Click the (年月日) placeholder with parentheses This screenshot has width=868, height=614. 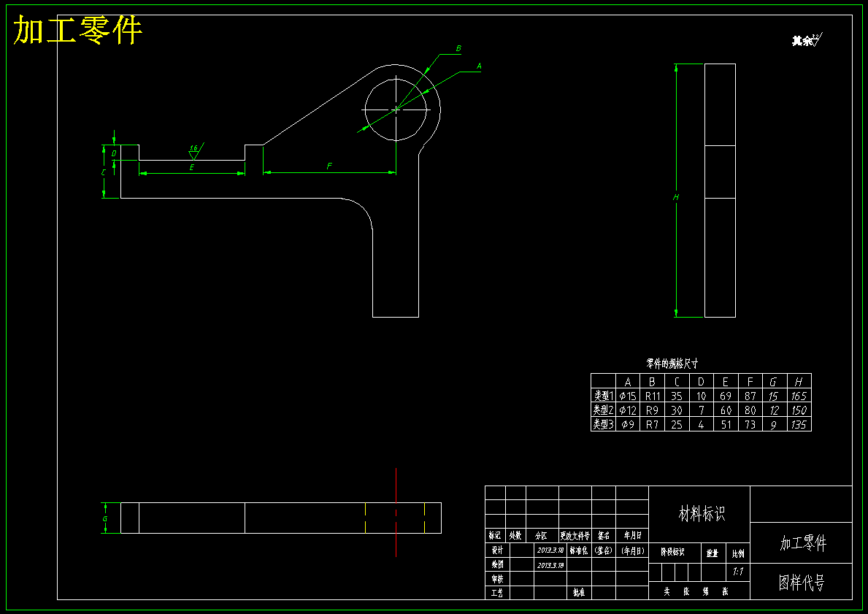tap(632, 551)
